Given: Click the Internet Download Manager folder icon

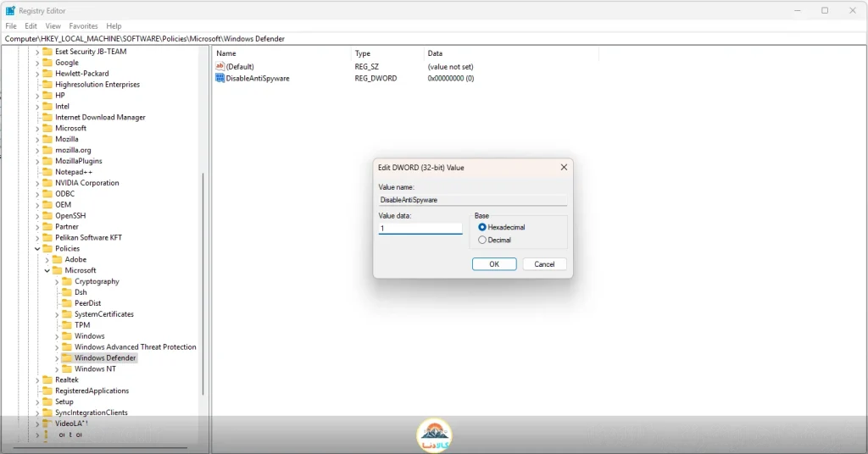Looking at the screenshot, I should 47,117.
